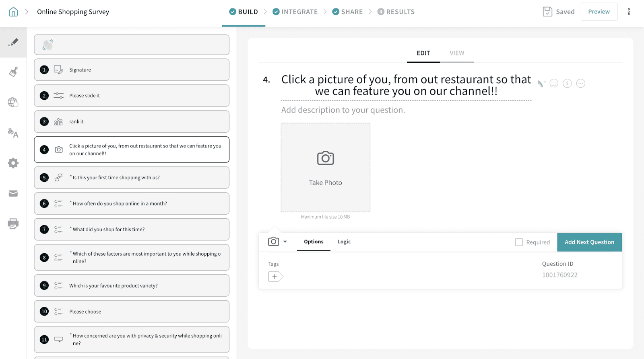Open the three-dot more options menu
644x359 pixels.
pos(628,12)
